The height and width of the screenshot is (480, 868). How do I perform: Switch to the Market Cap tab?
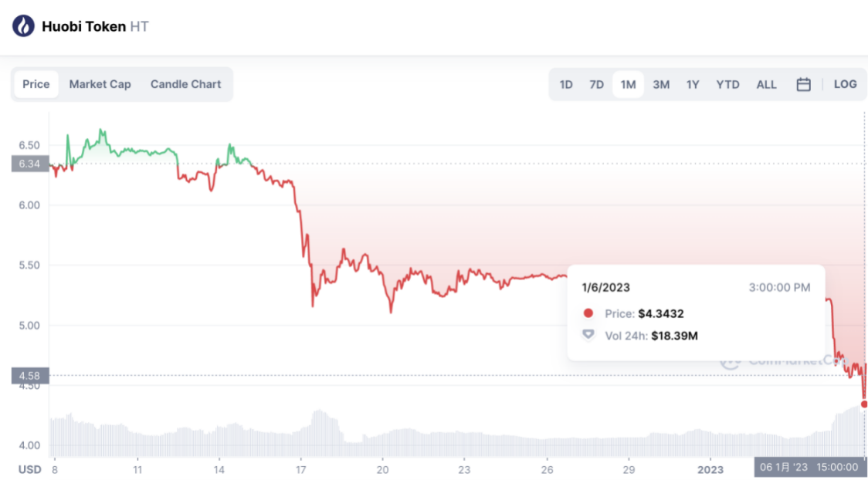pyautogui.click(x=100, y=84)
